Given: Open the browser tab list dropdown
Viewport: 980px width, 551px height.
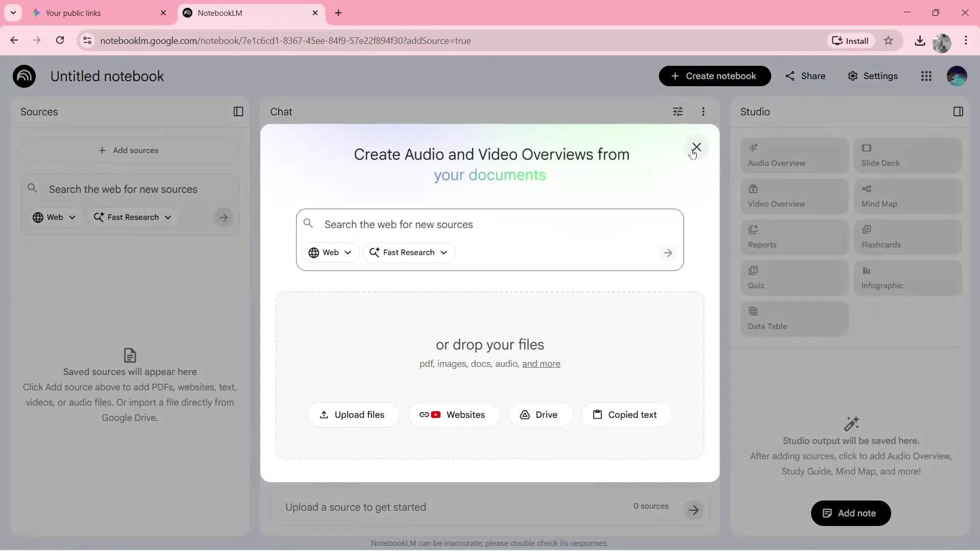Looking at the screenshot, I should coord(13,13).
